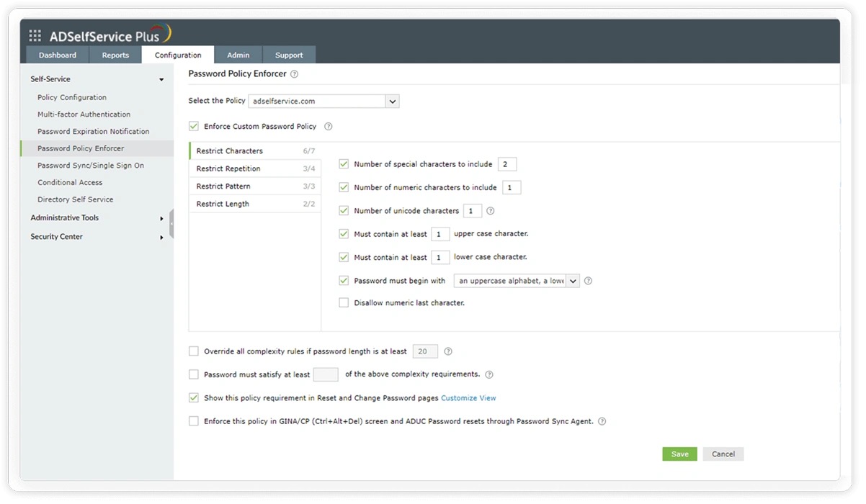Enable Password must satisfy at least checkbox
This screenshot has width=866, height=504.
[x=193, y=374]
